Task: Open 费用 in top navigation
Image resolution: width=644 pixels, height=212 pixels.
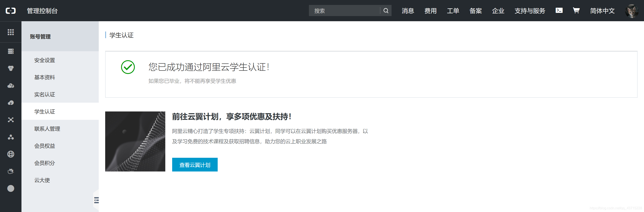Action: pyautogui.click(x=430, y=11)
